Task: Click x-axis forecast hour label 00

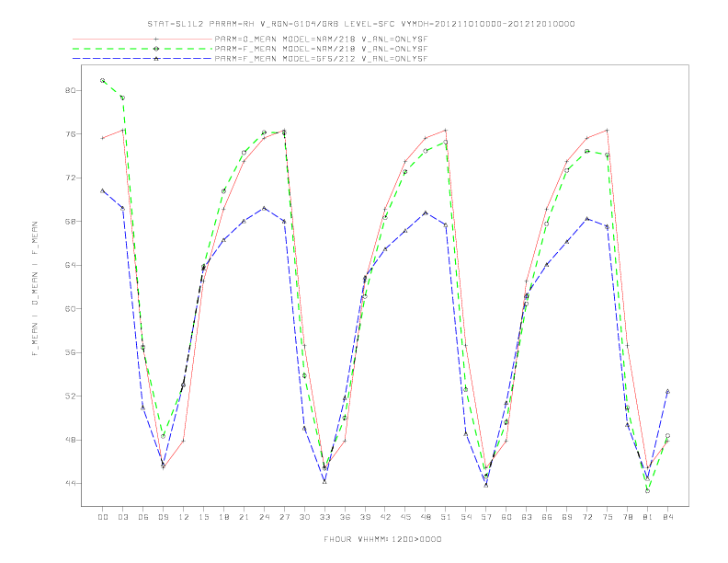Action: pos(103,517)
